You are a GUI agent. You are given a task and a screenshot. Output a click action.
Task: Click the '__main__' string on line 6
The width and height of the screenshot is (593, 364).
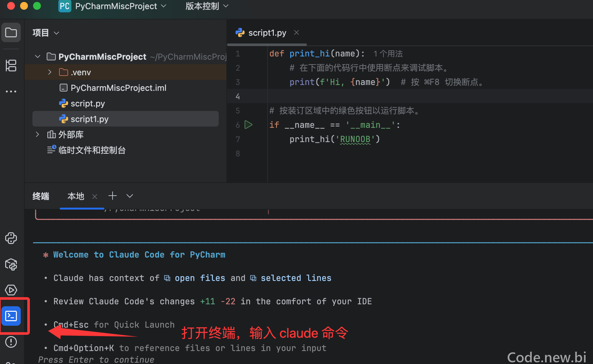[370, 125]
